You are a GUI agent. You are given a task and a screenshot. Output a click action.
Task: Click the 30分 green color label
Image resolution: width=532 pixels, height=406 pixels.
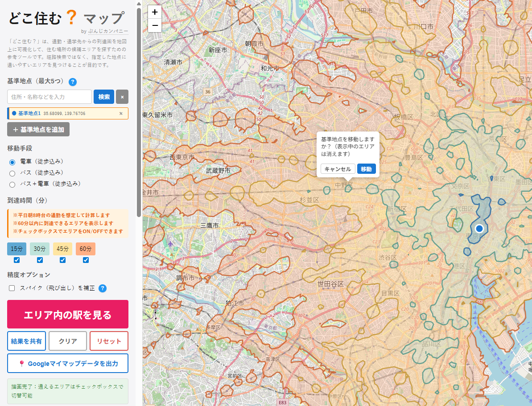point(40,249)
